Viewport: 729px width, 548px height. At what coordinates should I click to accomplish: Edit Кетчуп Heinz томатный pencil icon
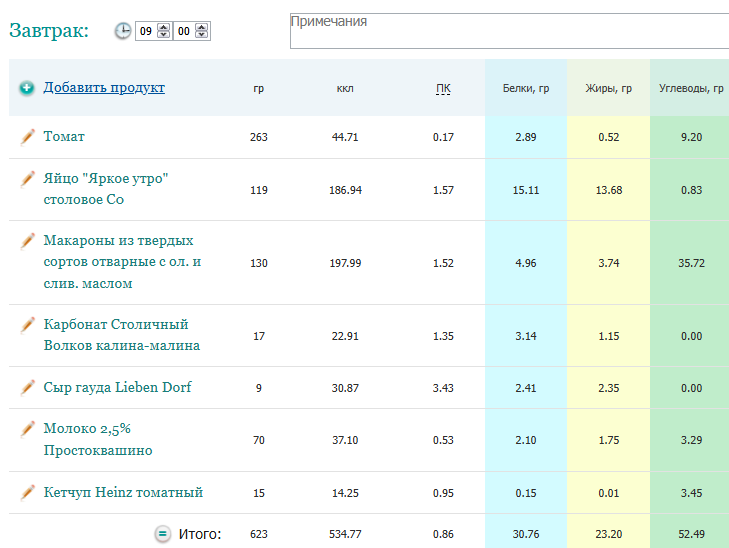point(27,493)
